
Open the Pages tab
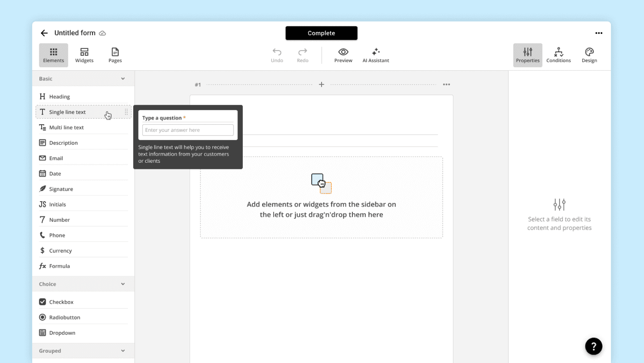pos(115,55)
